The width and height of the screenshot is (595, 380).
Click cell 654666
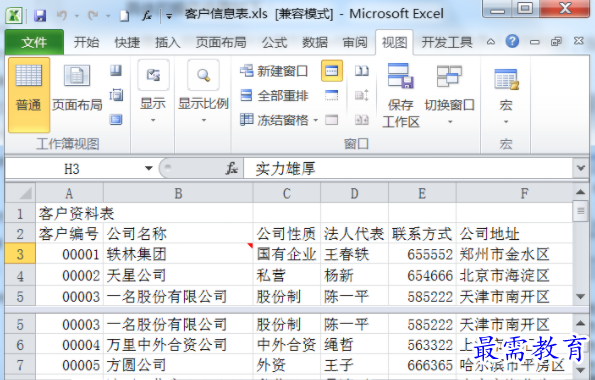tap(422, 275)
